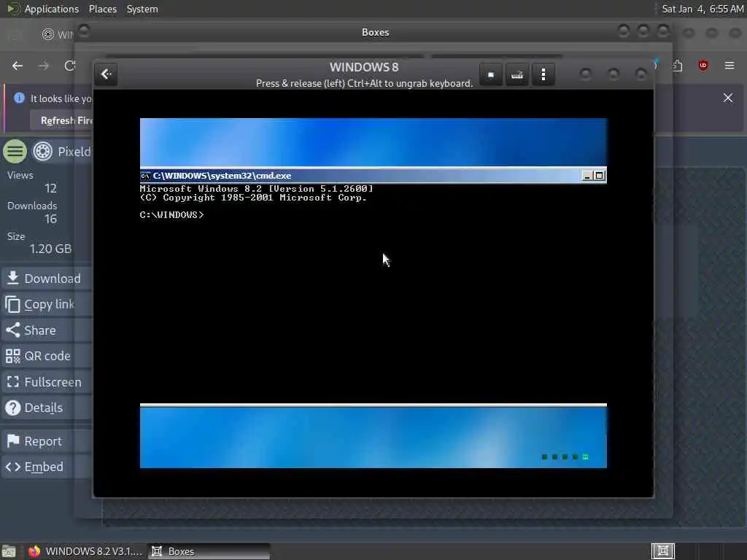The height and width of the screenshot is (560, 747).
Task: Click the cmd.exe window title text
Action: pyautogui.click(x=222, y=176)
